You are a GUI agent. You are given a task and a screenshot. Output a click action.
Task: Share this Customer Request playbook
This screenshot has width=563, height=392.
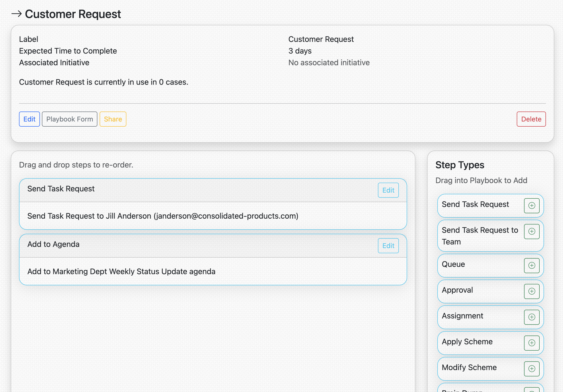coord(113,119)
